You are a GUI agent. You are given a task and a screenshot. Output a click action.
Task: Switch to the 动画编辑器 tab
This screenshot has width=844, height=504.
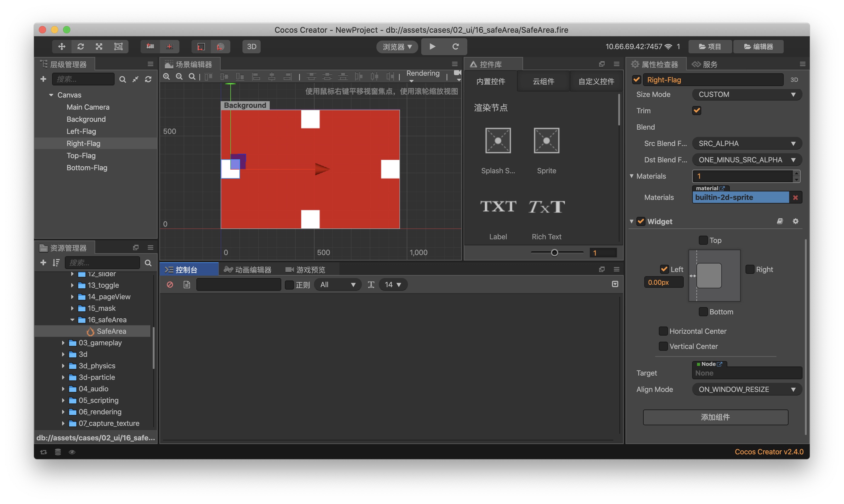click(248, 270)
